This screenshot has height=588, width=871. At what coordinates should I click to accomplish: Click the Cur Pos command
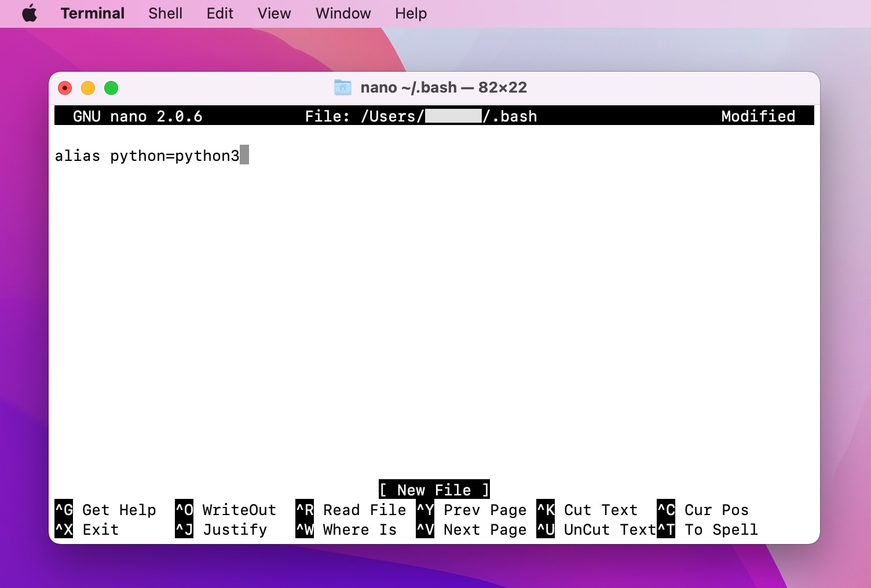[x=716, y=510]
